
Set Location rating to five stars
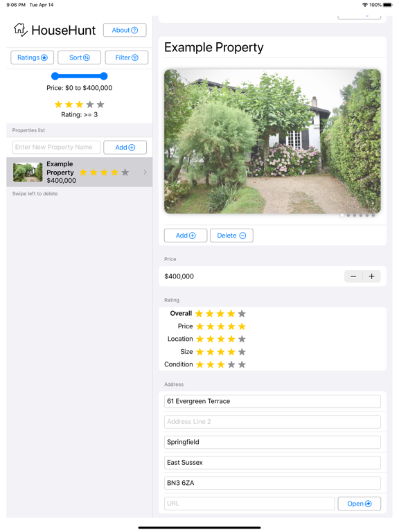click(242, 339)
